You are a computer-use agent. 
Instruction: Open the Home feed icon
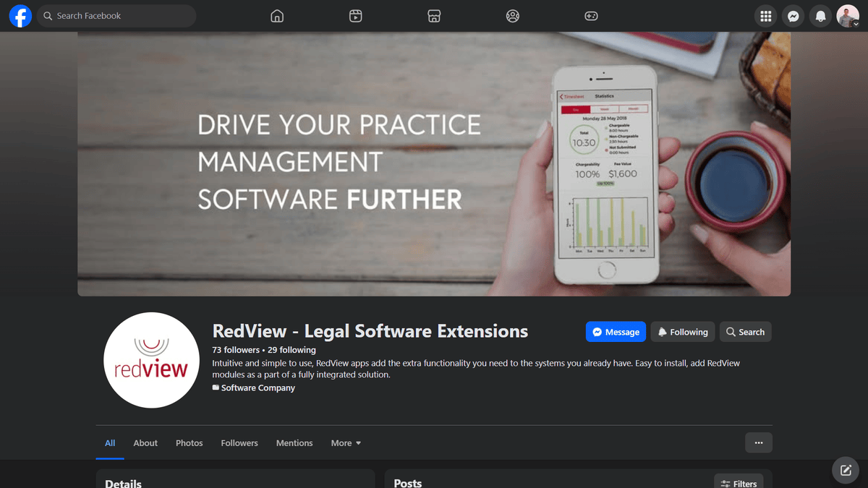(277, 16)
